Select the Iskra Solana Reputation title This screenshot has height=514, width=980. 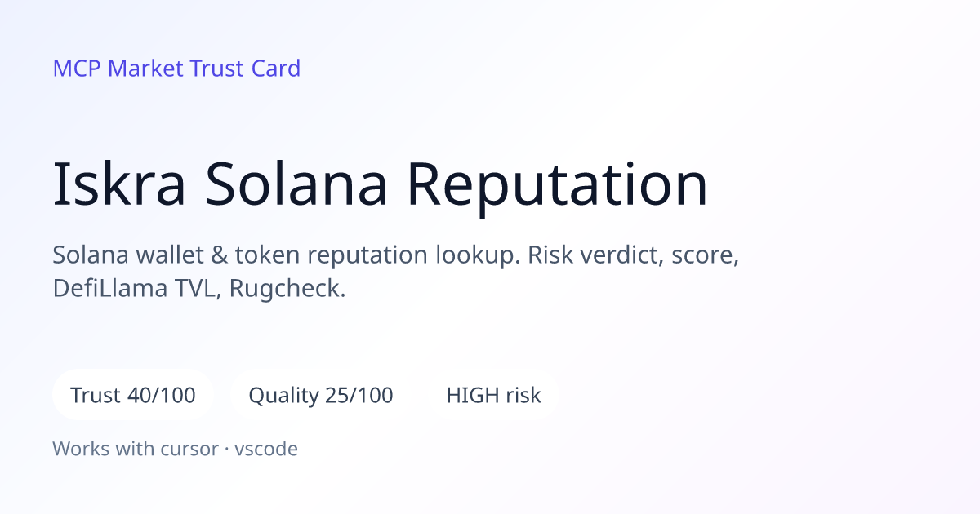pyautogui.click(x=381, y=185)
